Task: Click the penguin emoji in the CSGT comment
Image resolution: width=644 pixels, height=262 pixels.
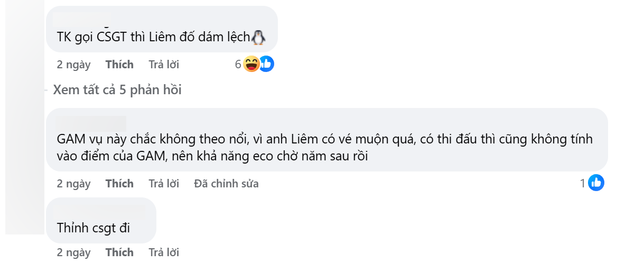Action: [x=258, y=37]
